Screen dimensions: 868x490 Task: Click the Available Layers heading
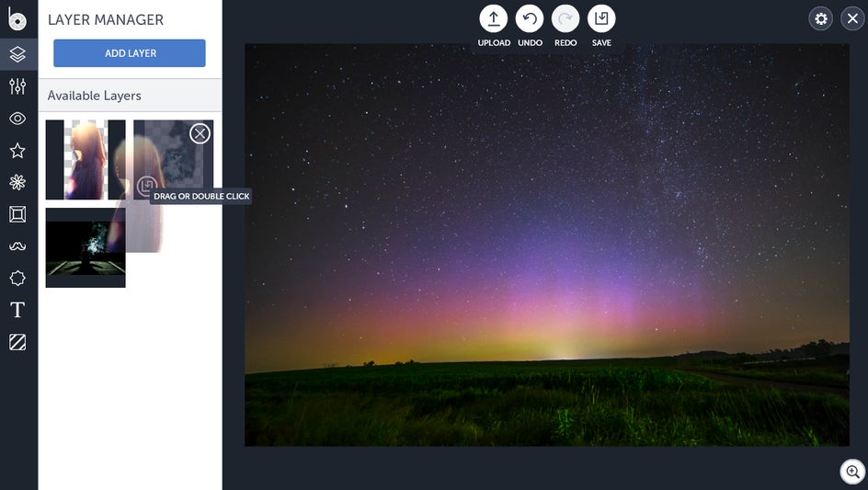[94, 96]
